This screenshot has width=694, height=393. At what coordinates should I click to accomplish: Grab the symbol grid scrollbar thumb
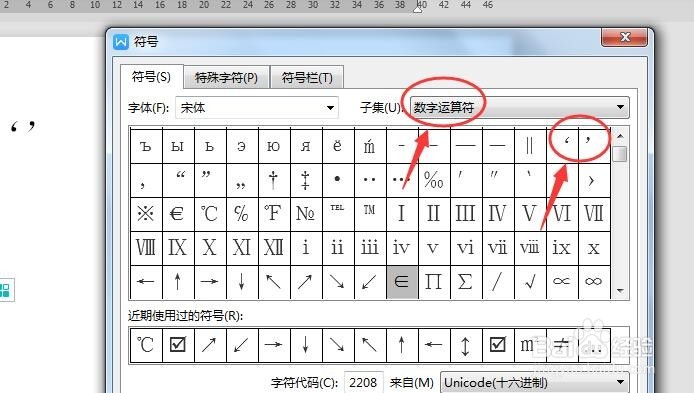click(620, 154)
